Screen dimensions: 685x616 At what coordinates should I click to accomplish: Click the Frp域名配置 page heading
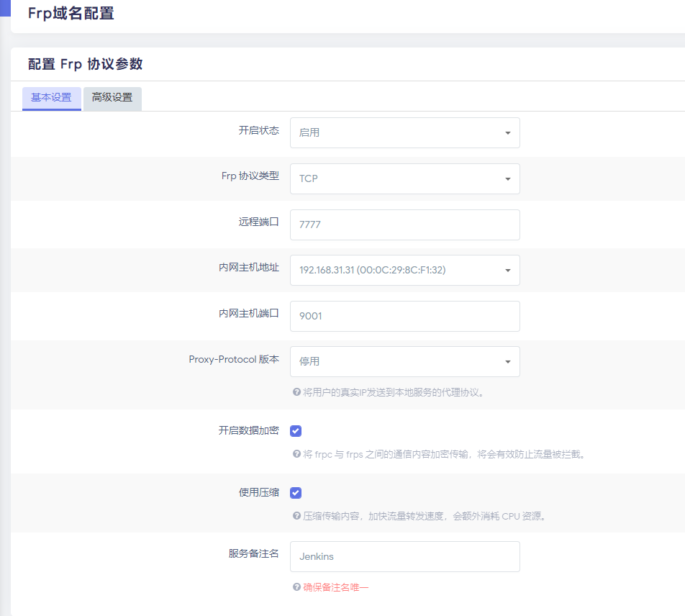(71, 14)
